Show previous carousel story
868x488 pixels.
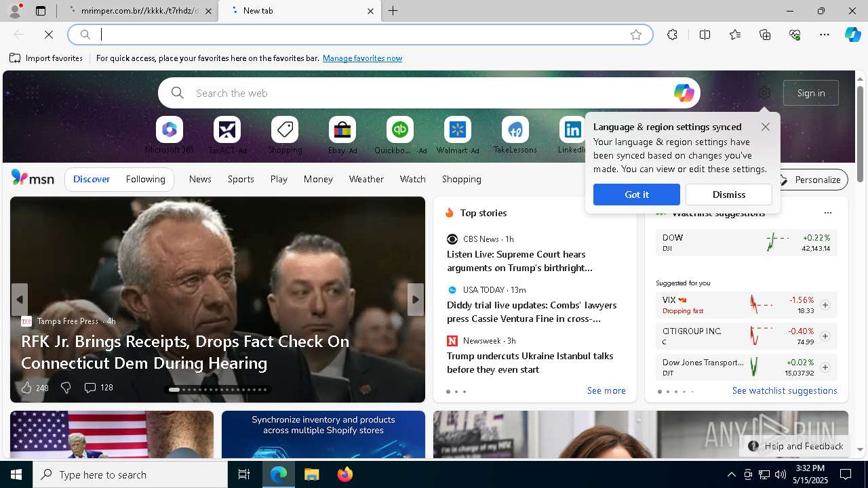(20, 300)
